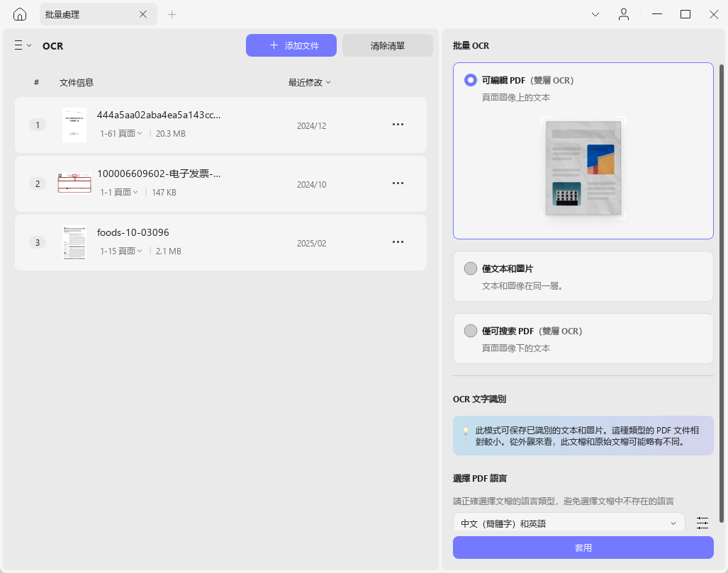Image resolution: width=728 pixels, height=573 pixels.
Task: Close the 批量處理 tab
Action: pos(143,14)
